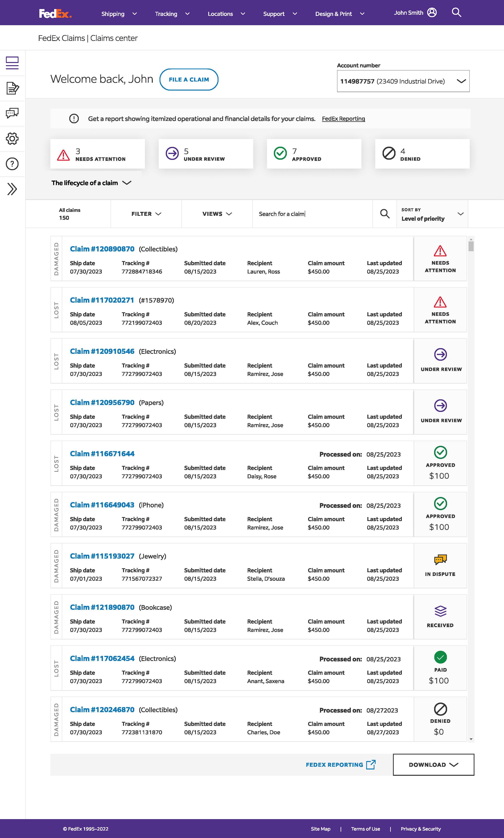
Task: Click the Site Map footer link
Action: [x=321, y=829]
